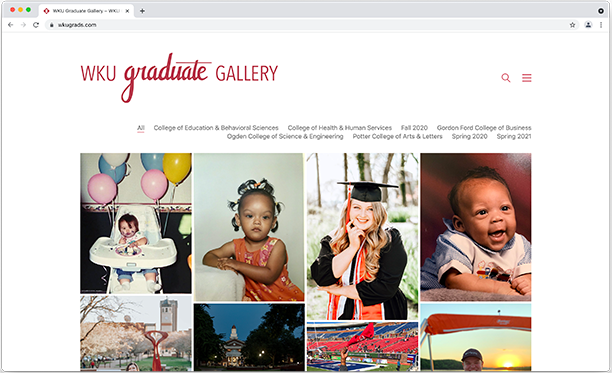Click the WKU Graduate Gallery logo
The height and width of the screenshot is (373, 612).
coord(179,77)
